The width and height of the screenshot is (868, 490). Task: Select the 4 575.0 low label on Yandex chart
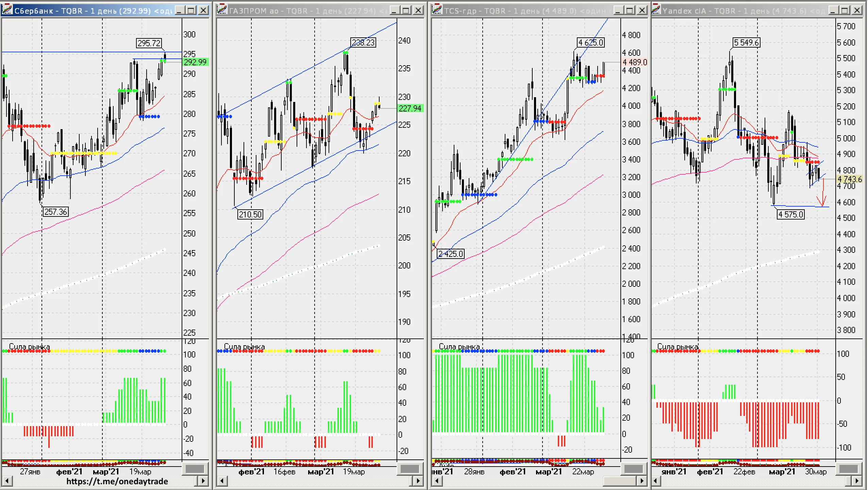(791, 214)
